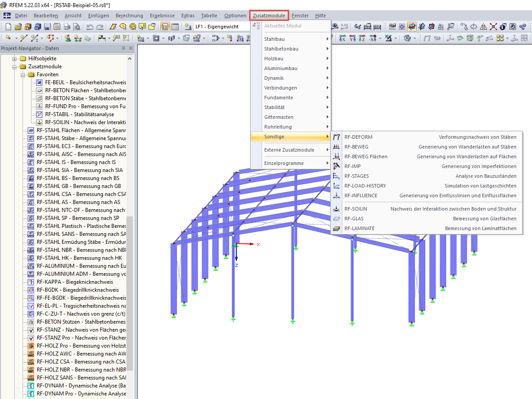This screenshot has height=399, width=532.
Task: Choose RF-BEWEG Flächen from the submenu
Action: click(426, 156)
